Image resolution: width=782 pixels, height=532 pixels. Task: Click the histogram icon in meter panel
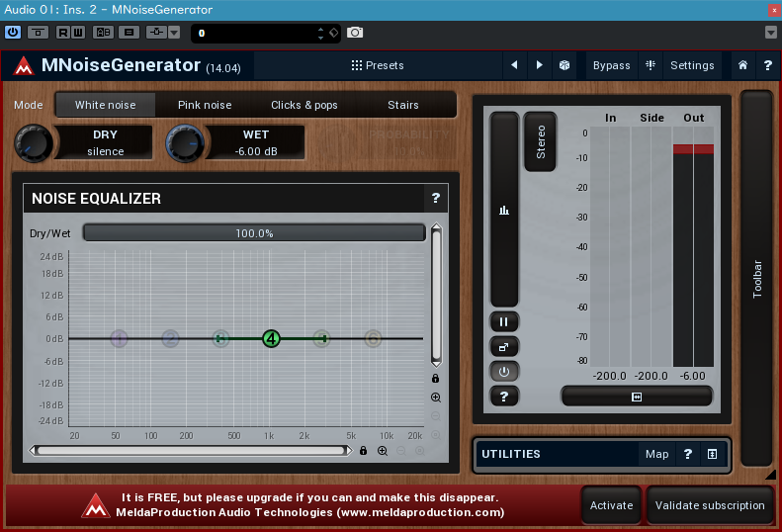[504, 210]
